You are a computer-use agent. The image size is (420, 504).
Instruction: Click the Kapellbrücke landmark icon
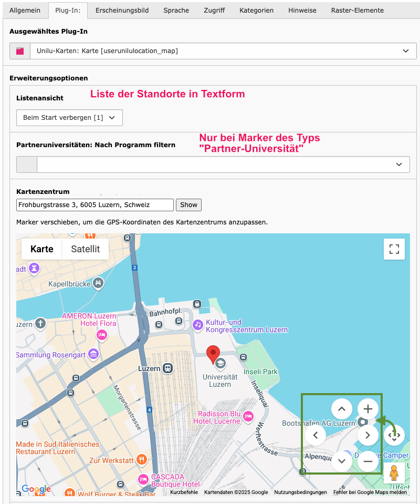98,283
